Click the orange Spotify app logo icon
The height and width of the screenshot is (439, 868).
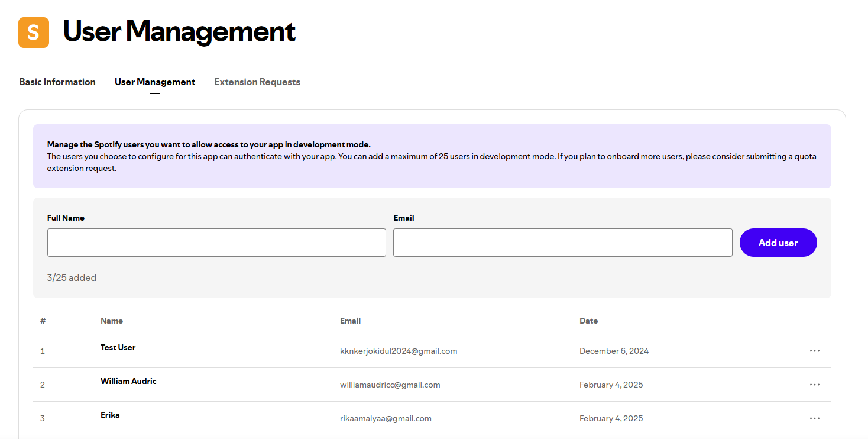pos(33,33)
